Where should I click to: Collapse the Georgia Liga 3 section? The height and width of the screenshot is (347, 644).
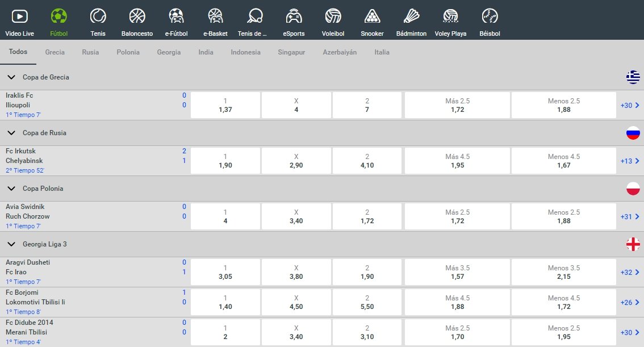pyautogui.click(x=11, y=244)
